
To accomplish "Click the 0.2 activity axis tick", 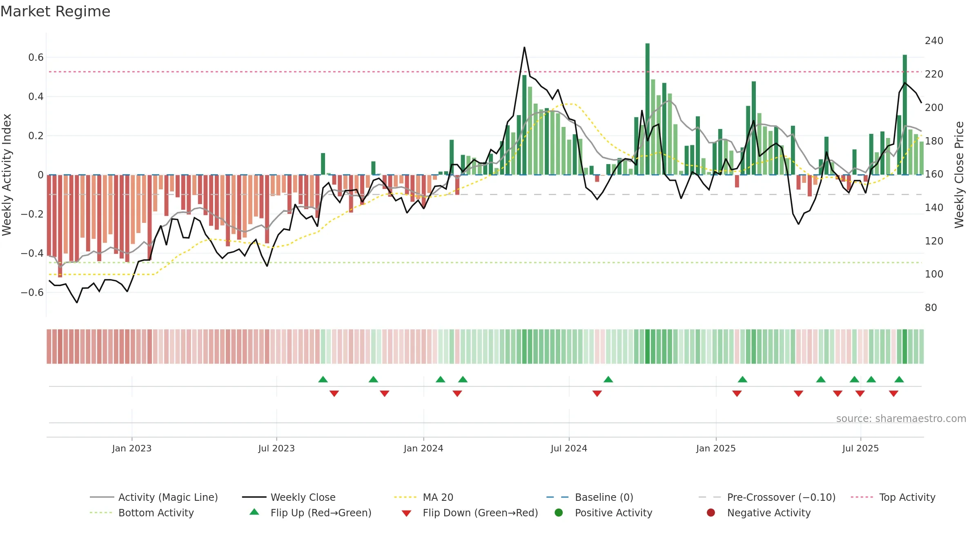I will [x=36, y=136].
